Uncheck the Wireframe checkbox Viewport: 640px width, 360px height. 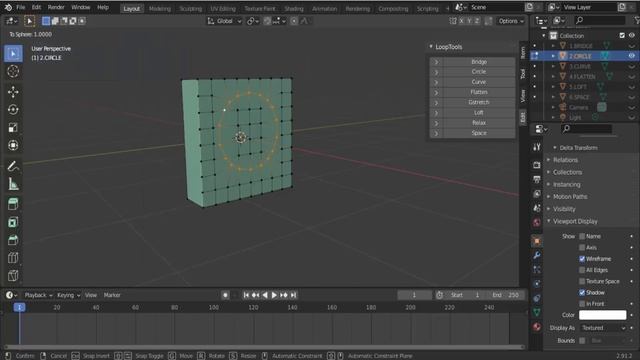[x=582, y=259]
